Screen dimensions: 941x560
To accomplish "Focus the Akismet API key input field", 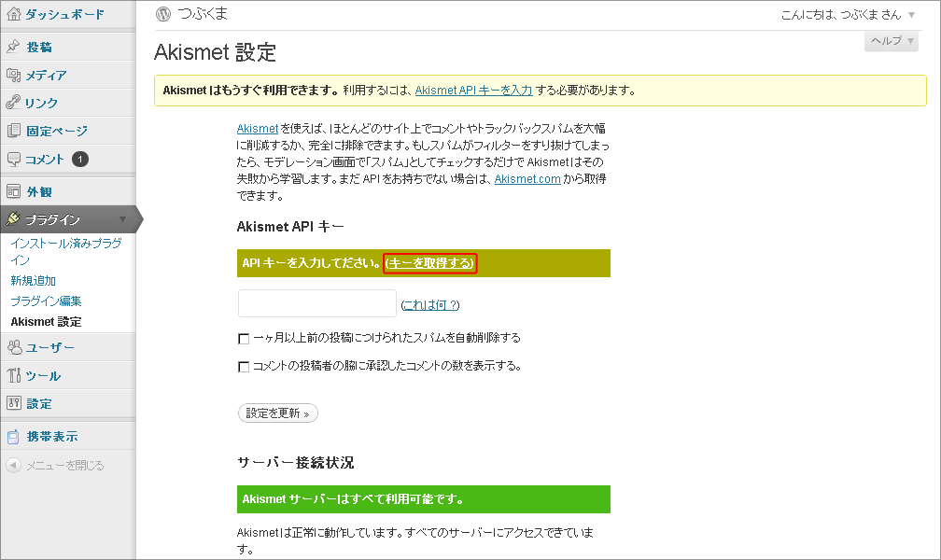I will click(316, 303).
